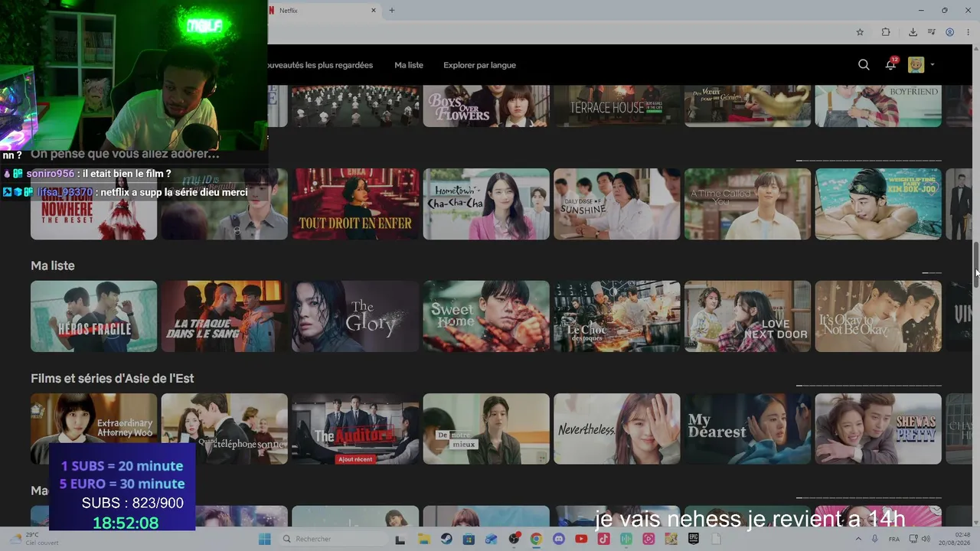
Task: Open Boys Over Flowers card
Action: pyautogui.click(x=486, y=106)
